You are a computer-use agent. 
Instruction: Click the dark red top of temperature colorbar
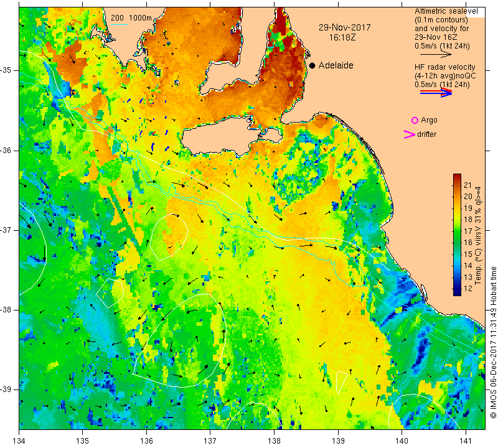457,177
